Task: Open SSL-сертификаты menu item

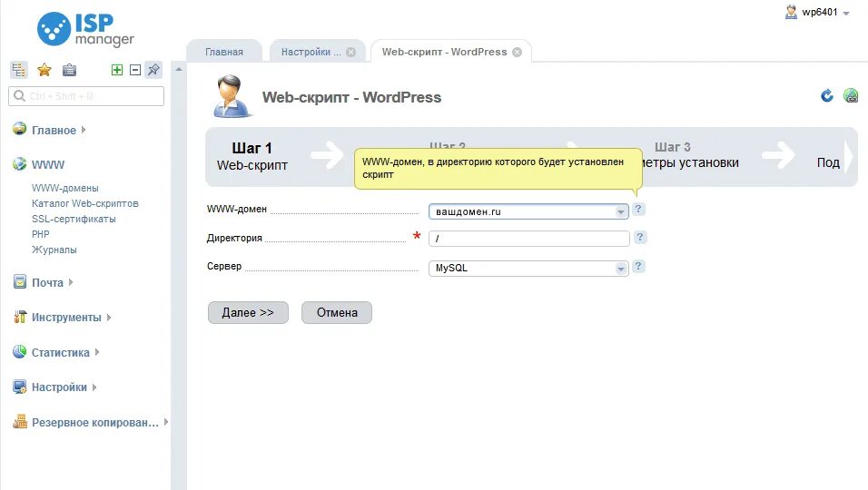Action: [74, 219]
